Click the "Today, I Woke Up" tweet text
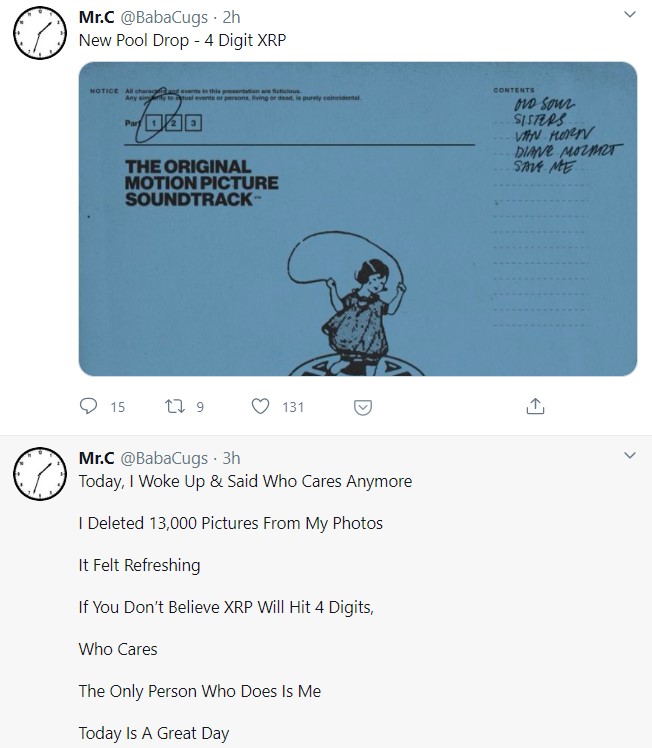This screenshot has height=748, width=652. point(245,481)
